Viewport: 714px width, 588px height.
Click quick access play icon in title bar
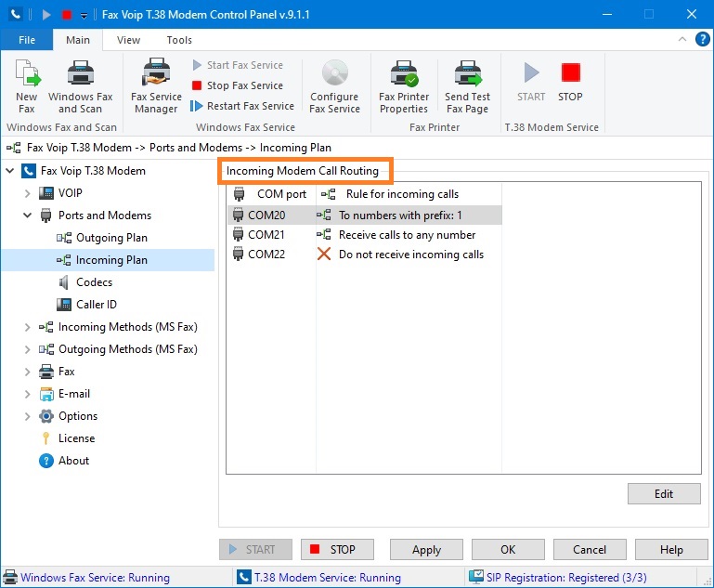tap(46, 15)
